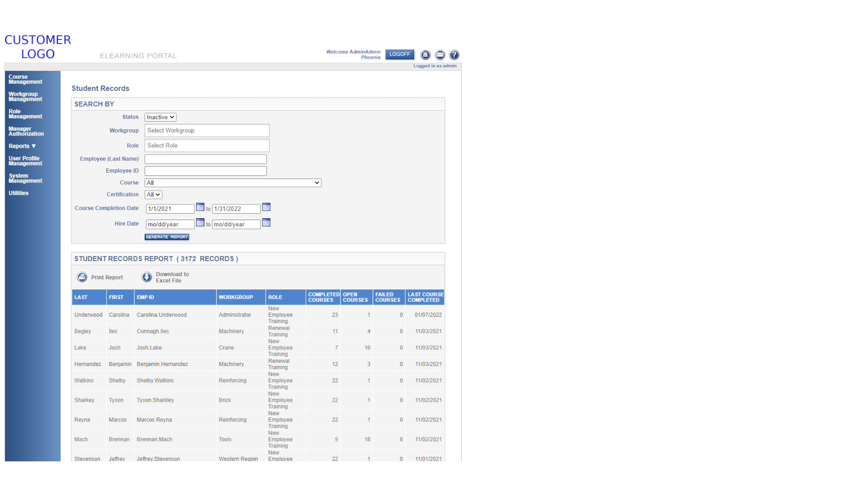This screenshot has width=868, height=488.
Task: Open Manager Authorization in sidebar
Action: point(26,131)
